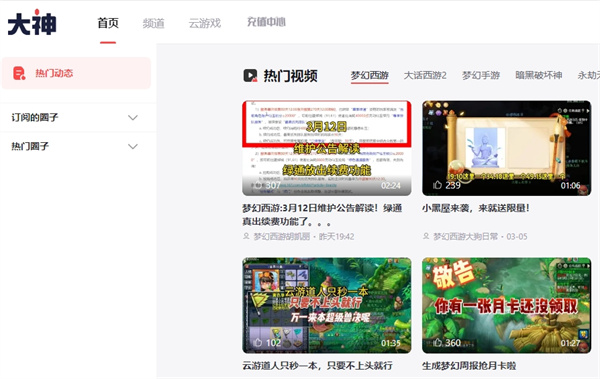Click the 大神 logo
600x379 pixels.
[x=32, y=23]
